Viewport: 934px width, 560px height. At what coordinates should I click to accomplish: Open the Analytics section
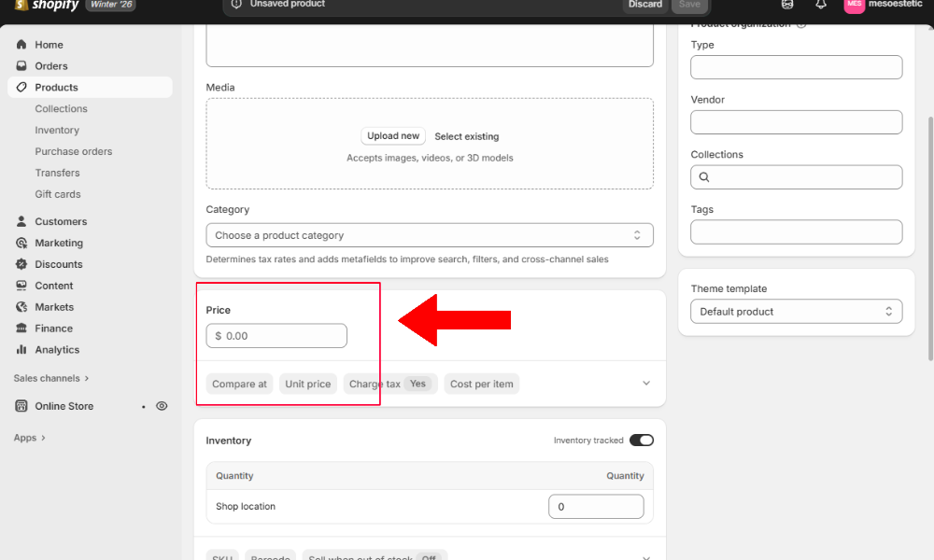(56, 349)
